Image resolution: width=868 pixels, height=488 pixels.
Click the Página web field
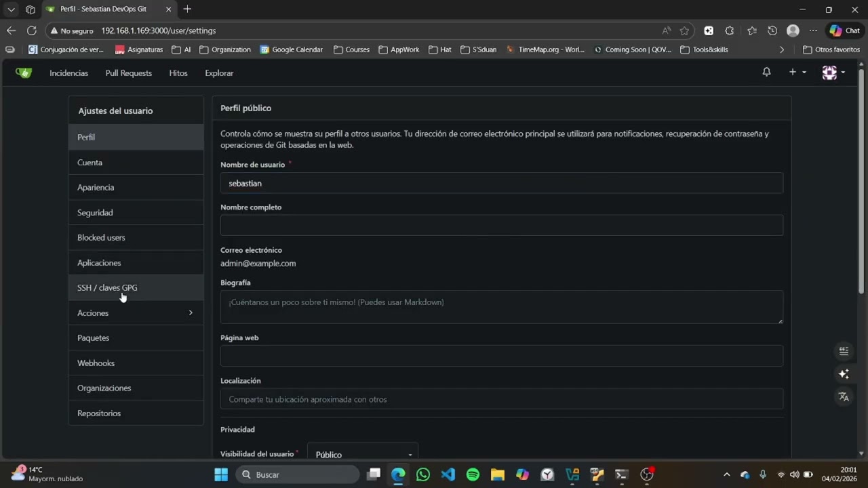pos(502,356)
